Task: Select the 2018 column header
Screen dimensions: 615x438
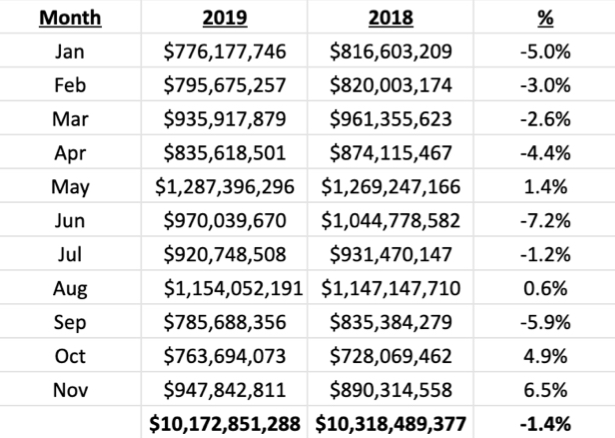Action: click(391, 18)
